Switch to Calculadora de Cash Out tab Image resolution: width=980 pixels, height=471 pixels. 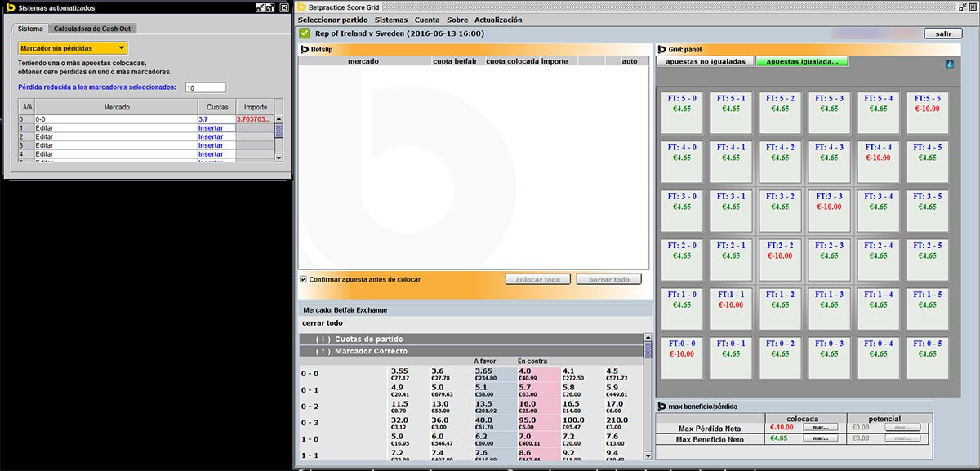pos(92,29)
